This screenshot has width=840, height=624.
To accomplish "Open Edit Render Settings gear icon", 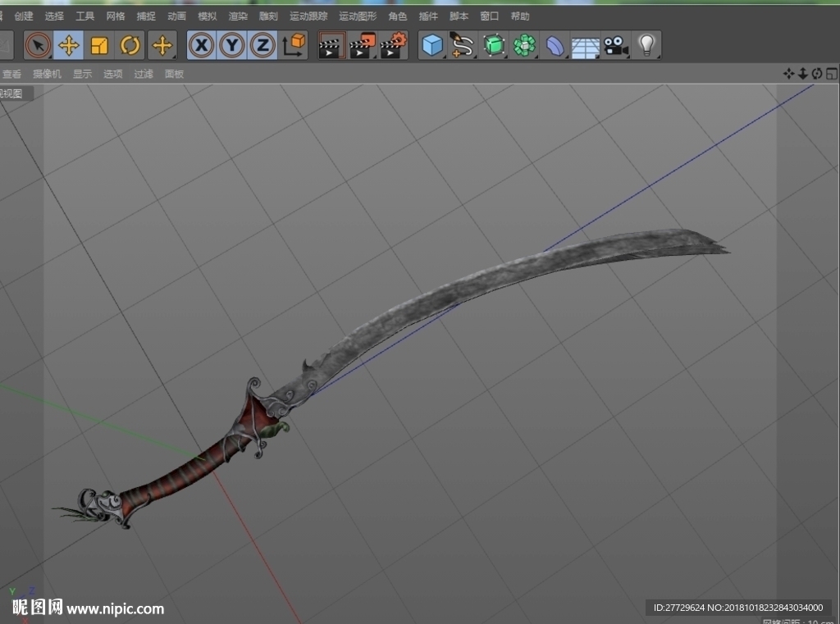I will pyautogui.click(x=394, y=45).
